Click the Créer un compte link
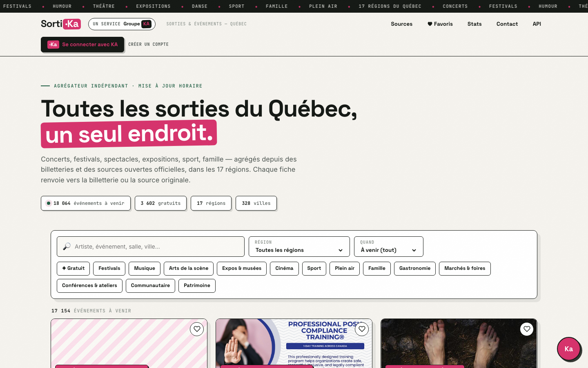588x368 pixels. (148, 45)
